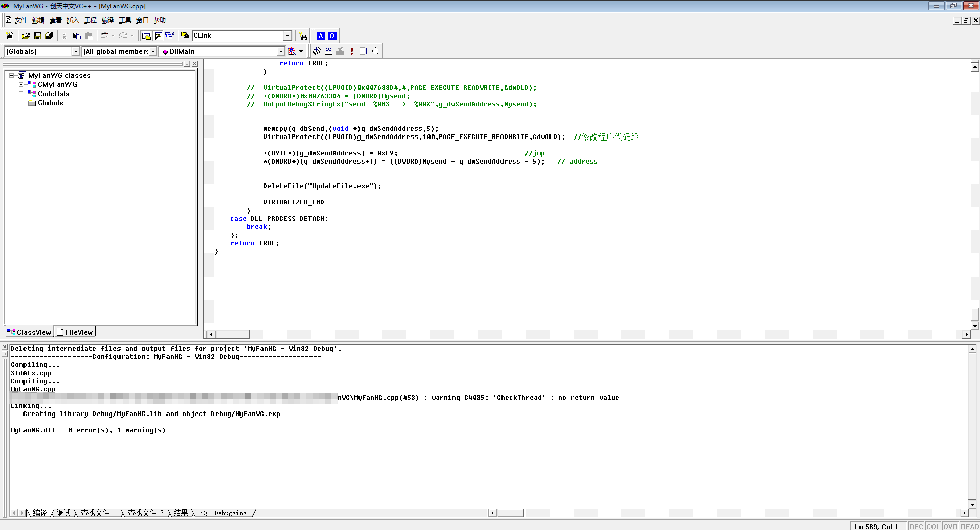
Task: Click the New Text File toolbar icon
Action: pos(10,36)
